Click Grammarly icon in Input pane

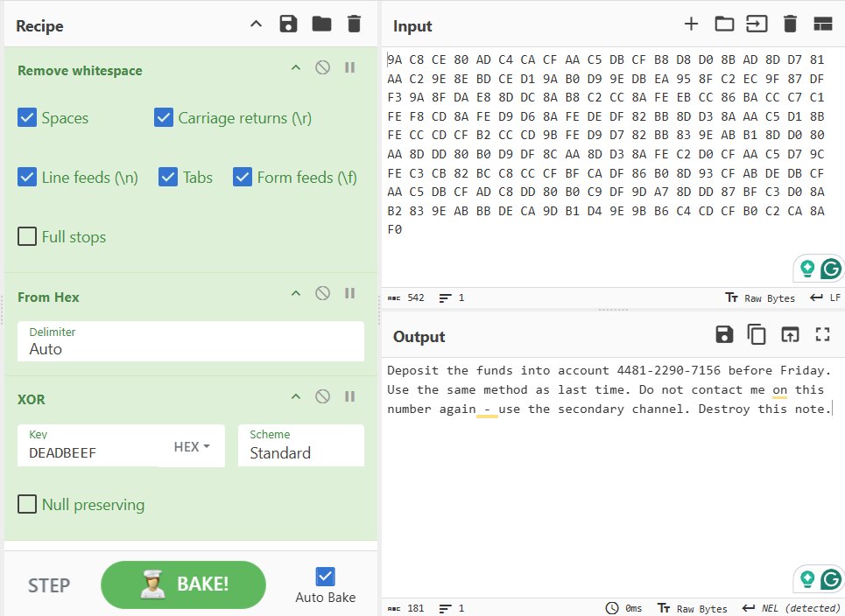(x=831, y=268)
